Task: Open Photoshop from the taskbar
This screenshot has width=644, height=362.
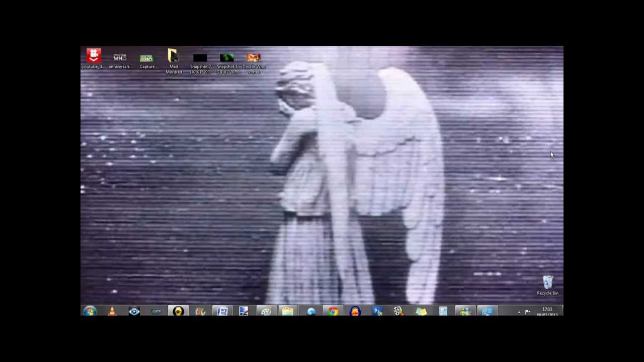Action: coord(377,311)
